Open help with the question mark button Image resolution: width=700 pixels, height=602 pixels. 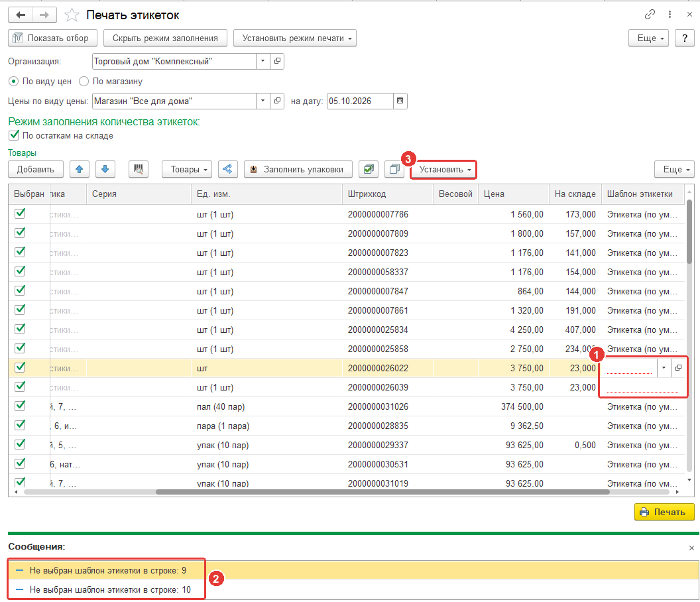pyautogui.click(x=685, y=38)
